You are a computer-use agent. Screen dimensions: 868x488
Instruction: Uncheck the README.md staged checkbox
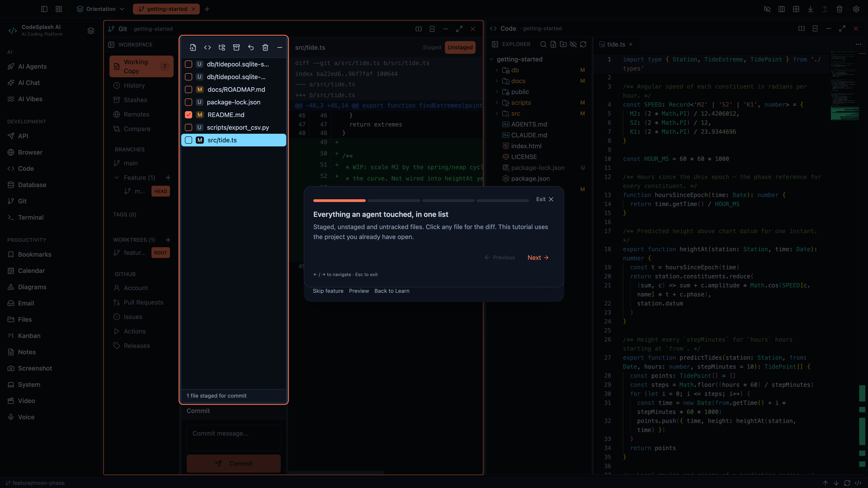tap(188, 115)
